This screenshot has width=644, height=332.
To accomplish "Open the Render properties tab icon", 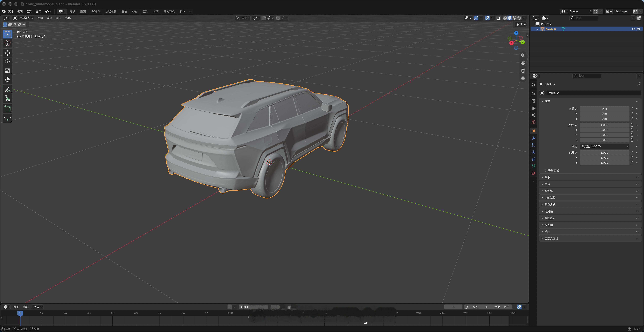I will tap(533, 94).
